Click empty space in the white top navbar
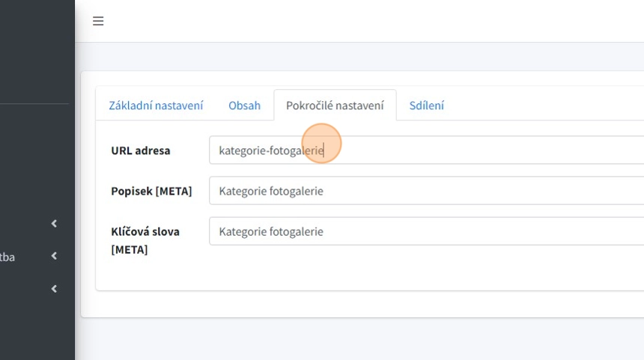 coord(374,21)
